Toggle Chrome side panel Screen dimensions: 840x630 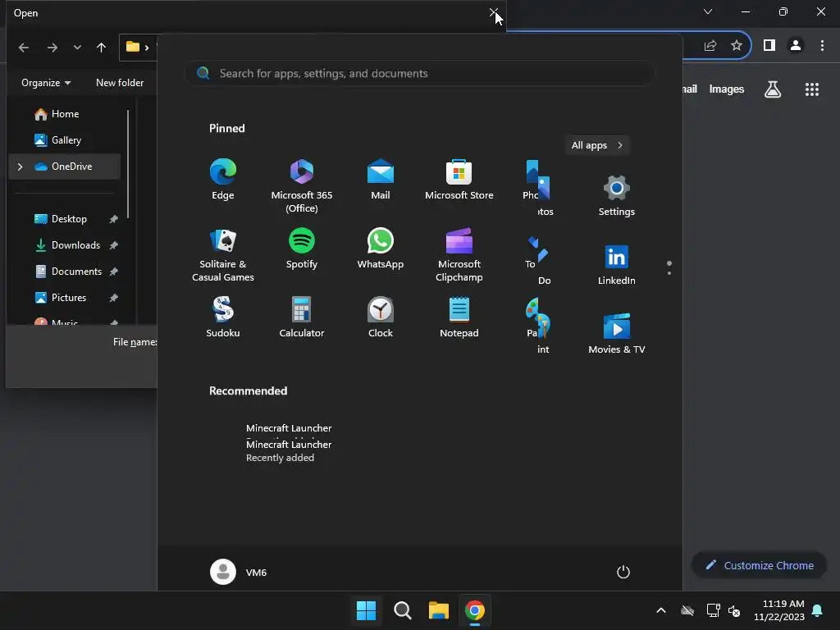pos(769,46)
